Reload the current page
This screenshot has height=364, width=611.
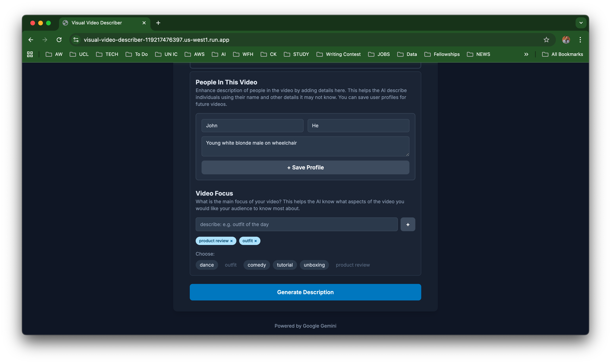click(59, 40)
